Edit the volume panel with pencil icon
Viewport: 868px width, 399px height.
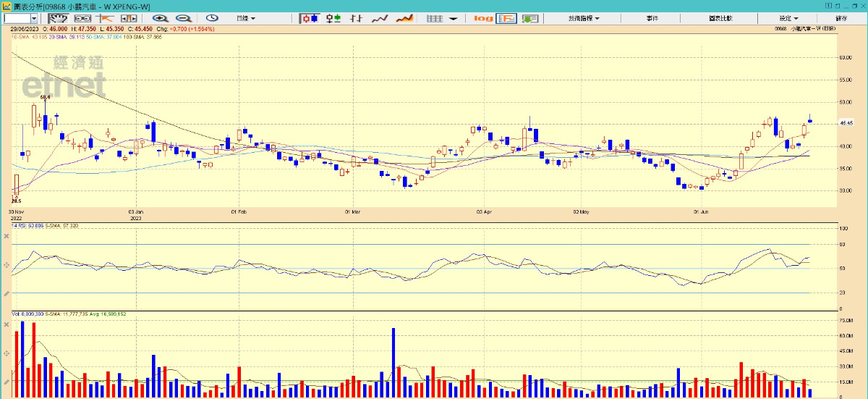[7, 382]
